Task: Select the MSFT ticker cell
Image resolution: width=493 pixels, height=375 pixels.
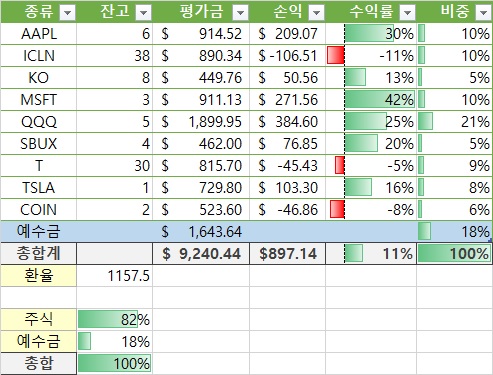Action: pyautogui.click(x=39, y=100)
